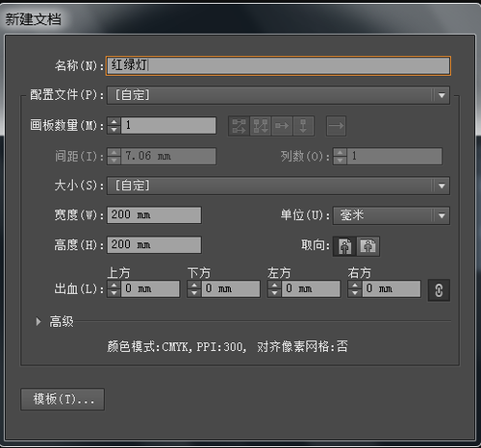Open the 大小 dropdown
481x448 pixels.
point(278,186)
